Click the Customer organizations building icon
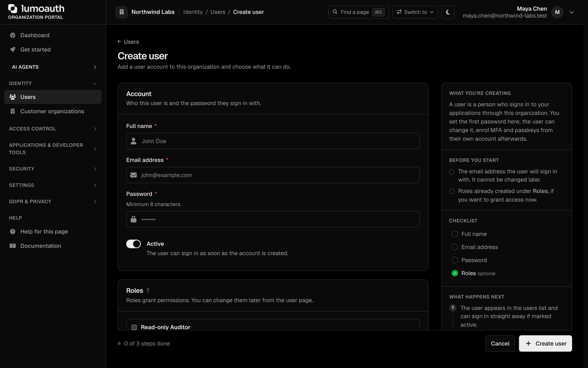This screenshot has height=368, width=588. (13, 111)
